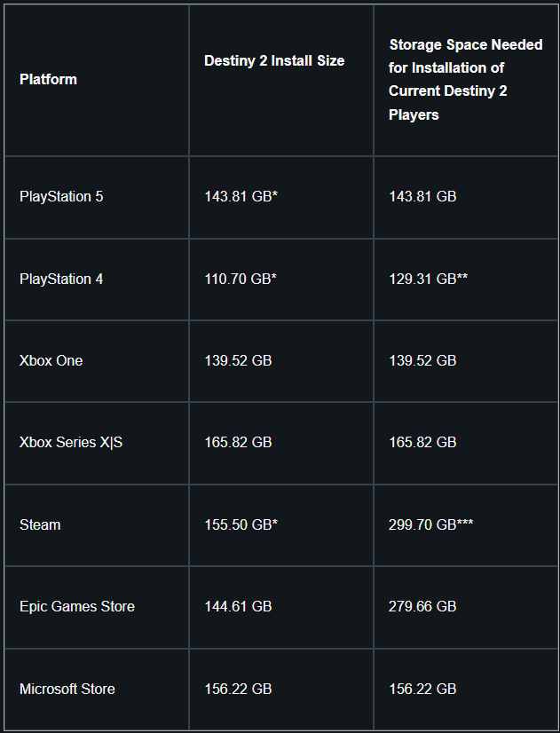The image size is (560, 733).
Task: Click the PlayStation 4 install size 110.70 GB
Action: (241, 279)
